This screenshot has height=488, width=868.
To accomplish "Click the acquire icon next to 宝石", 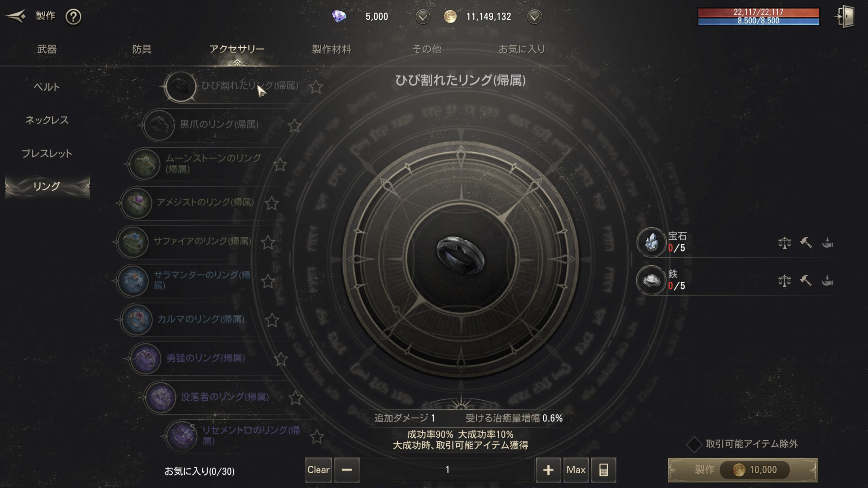I will coord(827,242).
